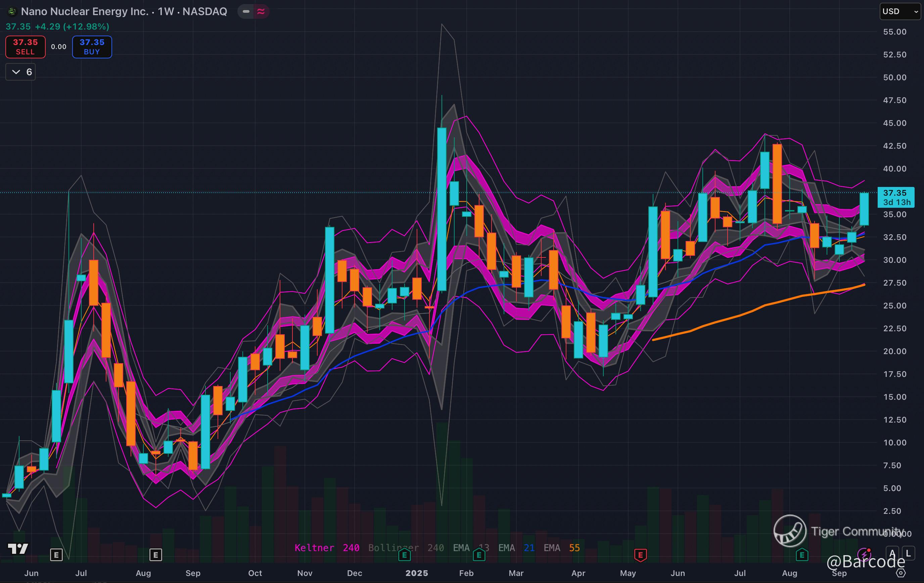Expand the indicator legend showing 6

coord(21,72)
